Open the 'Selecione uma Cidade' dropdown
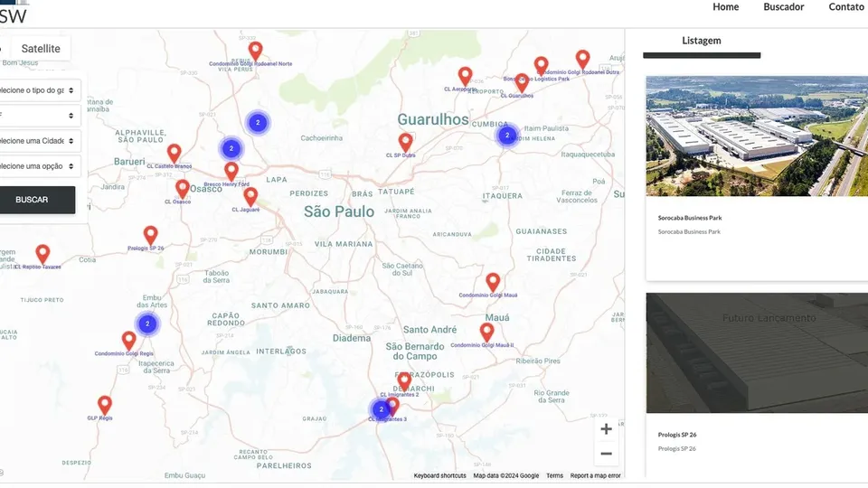The height and width of the screenshot is (488, 868). tap(39, 141)
